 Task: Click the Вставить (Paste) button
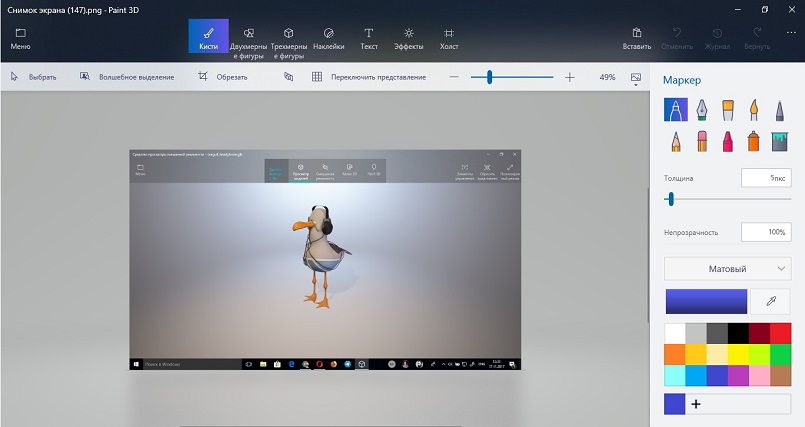pos(637,39)
